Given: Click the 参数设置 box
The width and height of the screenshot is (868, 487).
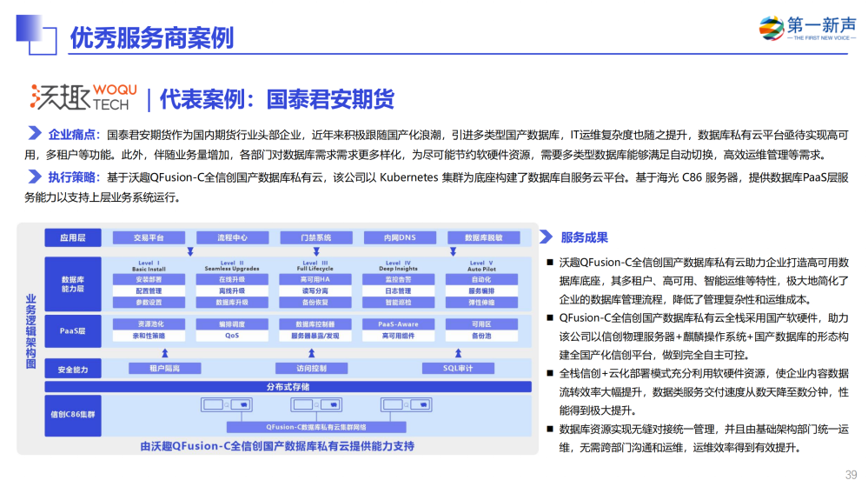Looking at the screenshot, I should coord(149,303).
